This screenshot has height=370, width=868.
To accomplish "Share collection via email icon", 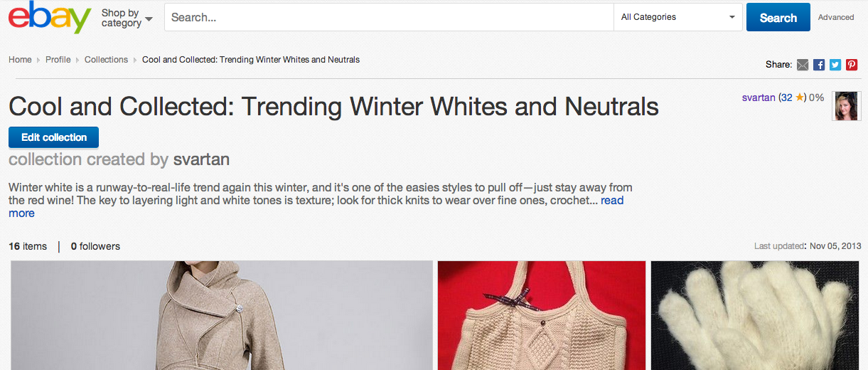I will coord(803,65).
